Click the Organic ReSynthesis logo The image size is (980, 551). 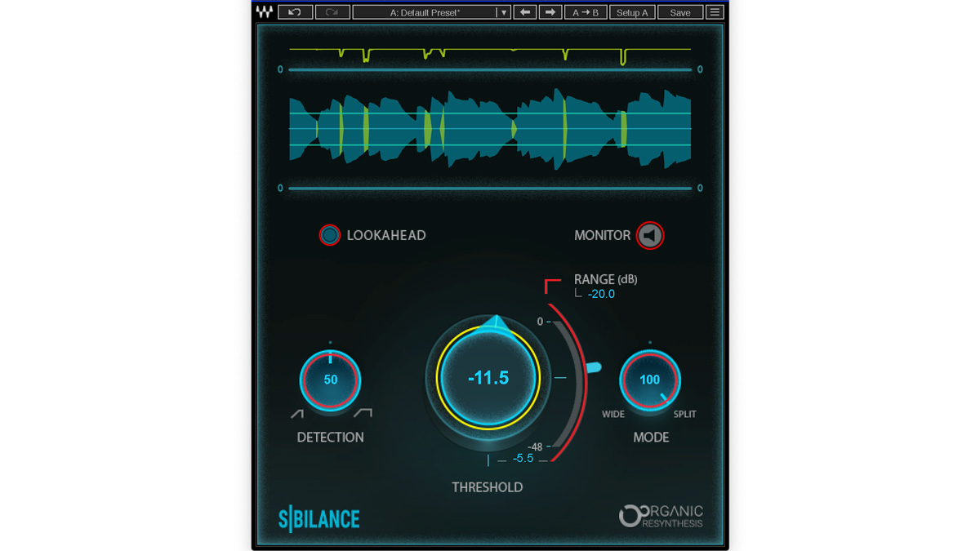point(661,517)
